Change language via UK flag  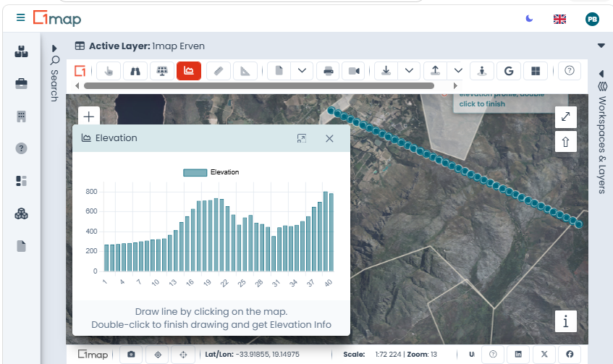tap(559, 19)
